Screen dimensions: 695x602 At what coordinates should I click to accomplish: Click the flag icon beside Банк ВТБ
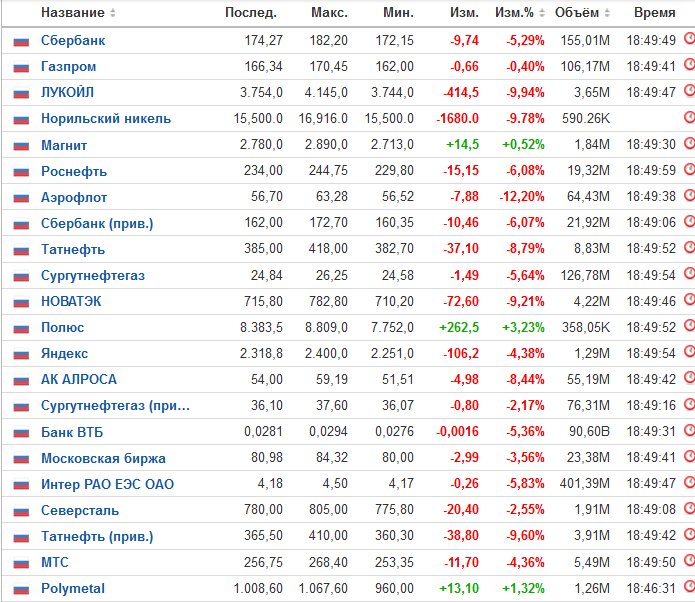click(x=21, y=433)
